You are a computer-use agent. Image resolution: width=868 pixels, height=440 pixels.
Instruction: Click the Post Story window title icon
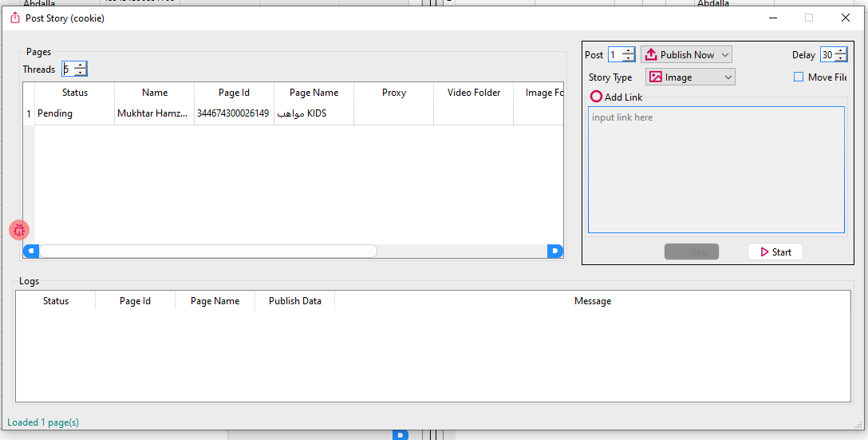point(14,18)
